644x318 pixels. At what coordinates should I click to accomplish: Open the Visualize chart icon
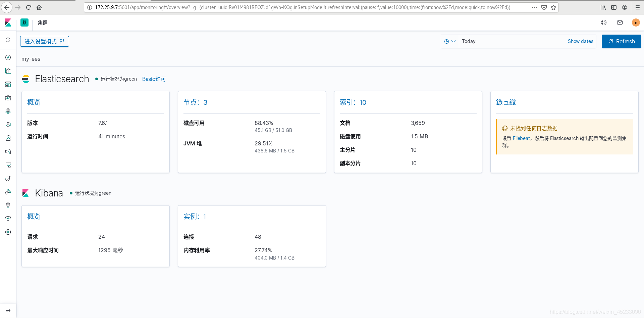[8, 71]
